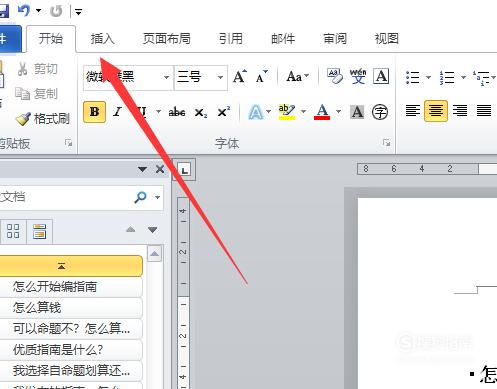Open search options dropdown arrow
Viewport: 497px width, 389px height.
click(x=157, y=197)
